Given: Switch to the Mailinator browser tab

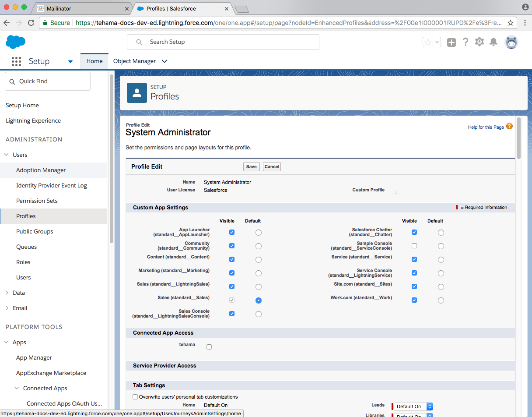Looking at the screenshot, I should tap(83, 9).
